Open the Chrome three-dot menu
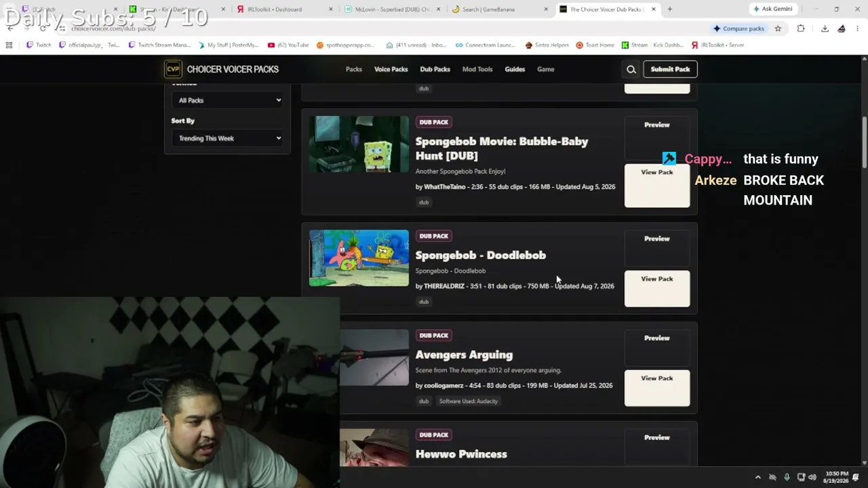Image resolution: width=868 pixels, height=488 pixels. (857, 28)
